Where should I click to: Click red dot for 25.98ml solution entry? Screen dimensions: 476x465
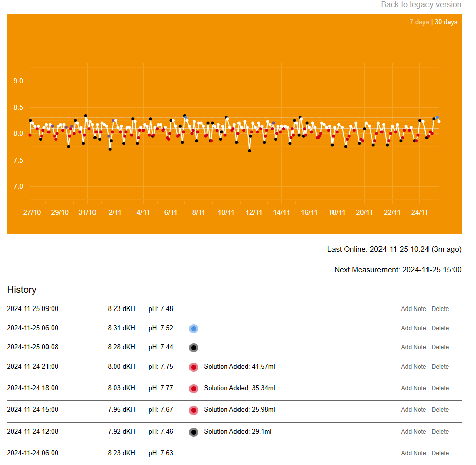pyautogui.click(x=194, y=410)
